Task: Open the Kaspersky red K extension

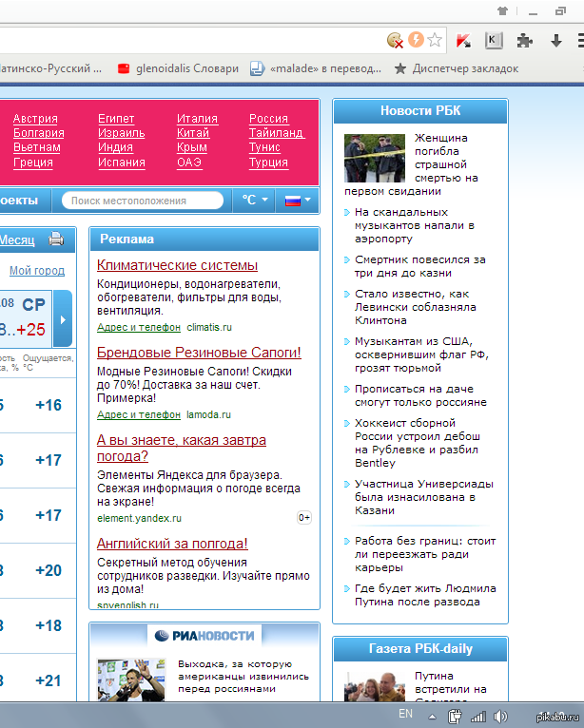Action: pyautogui.click(x=463, y=40)
